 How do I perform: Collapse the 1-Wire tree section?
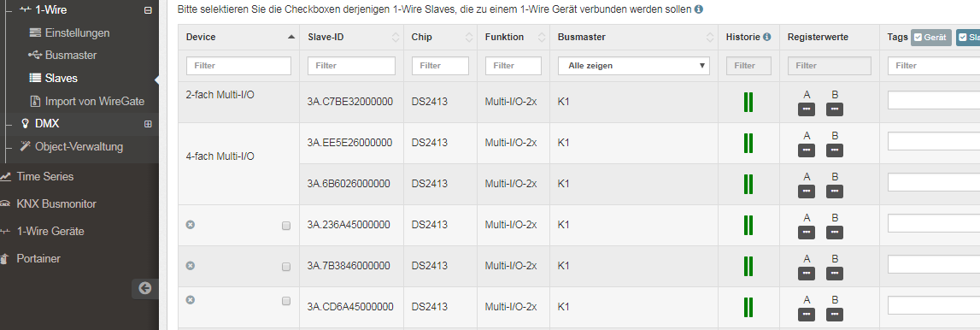(x=148, y=10)
